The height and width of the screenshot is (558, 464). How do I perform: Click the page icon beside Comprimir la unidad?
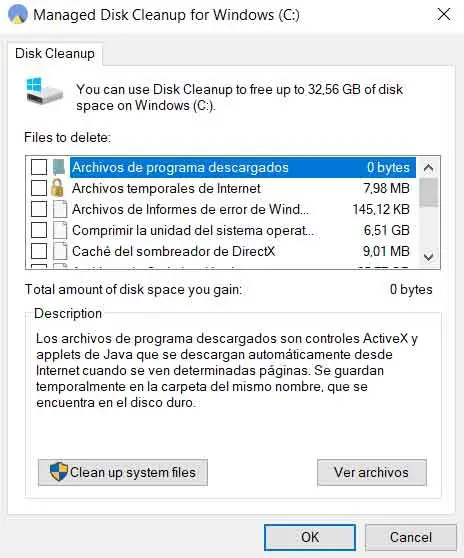[60, 230]
